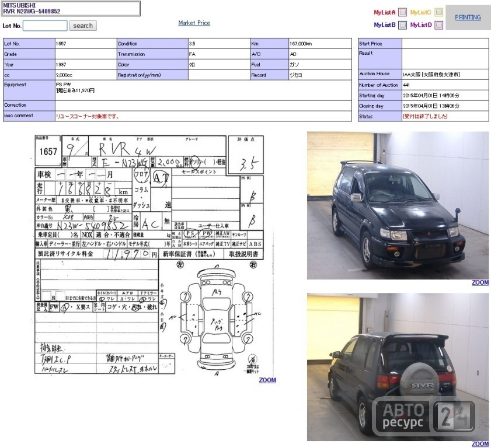Image resolution: width=491 pixels, height=448 pixels.
Task: Tick the MyListD checkbox
Action: (x=439, y=24)
